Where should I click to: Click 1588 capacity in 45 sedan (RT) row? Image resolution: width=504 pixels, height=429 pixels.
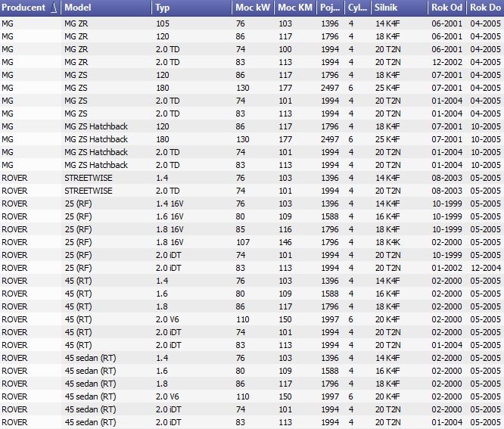(x=330, y=371)
